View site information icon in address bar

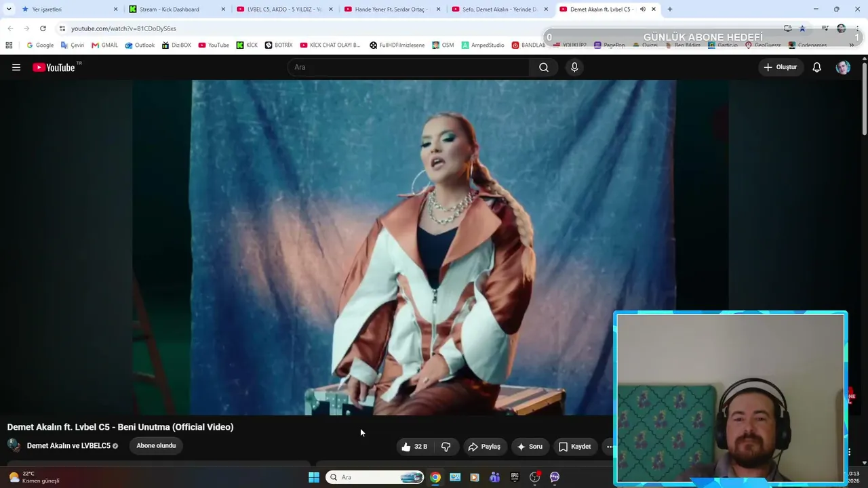(x=62, y=28)
